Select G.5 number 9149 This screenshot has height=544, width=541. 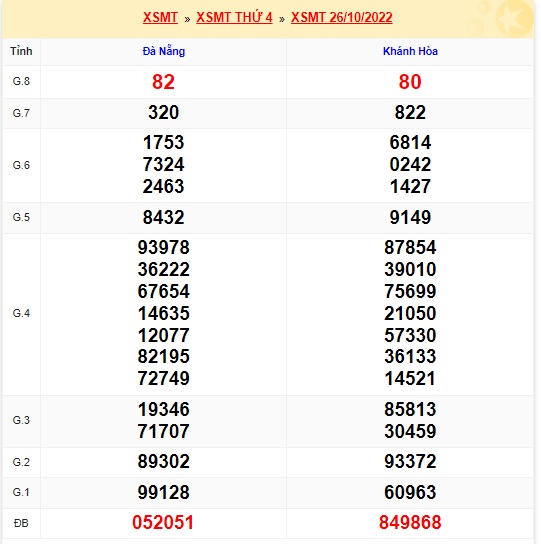coord(410,218)
